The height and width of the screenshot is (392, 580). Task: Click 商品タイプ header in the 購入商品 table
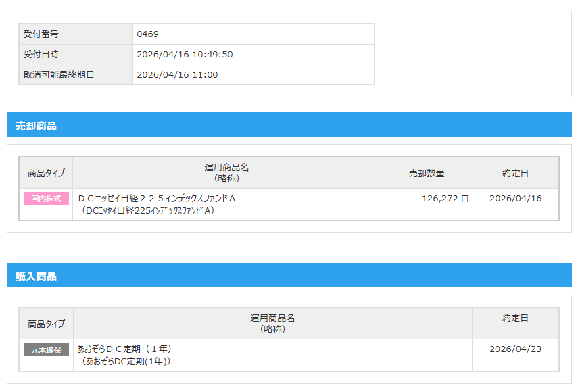[x=46, y=324]
